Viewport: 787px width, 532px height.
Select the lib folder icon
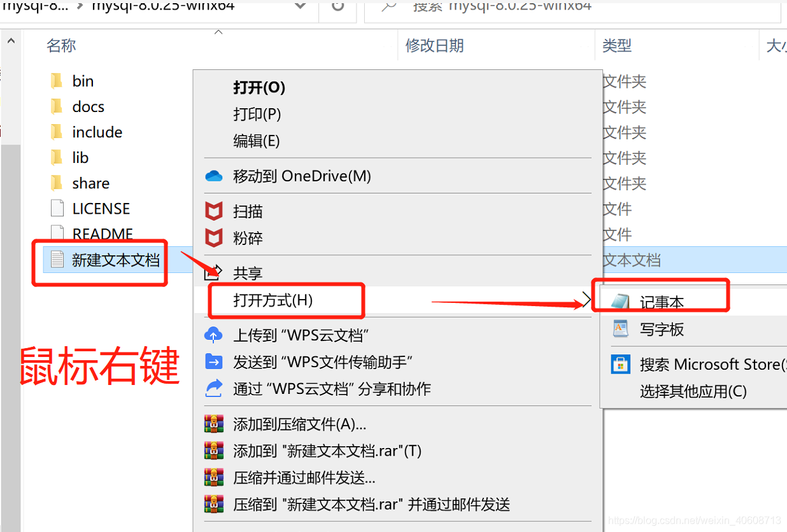[x=57, y=157]
